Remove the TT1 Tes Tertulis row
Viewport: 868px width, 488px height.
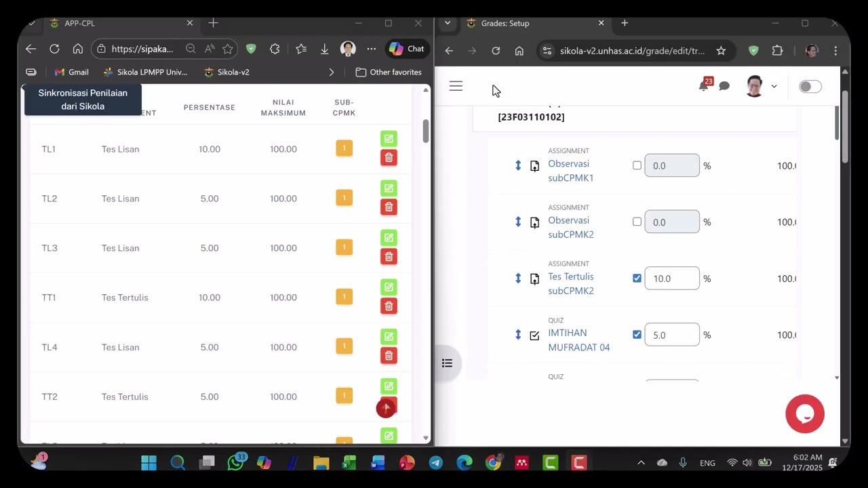tap(389, 306)
